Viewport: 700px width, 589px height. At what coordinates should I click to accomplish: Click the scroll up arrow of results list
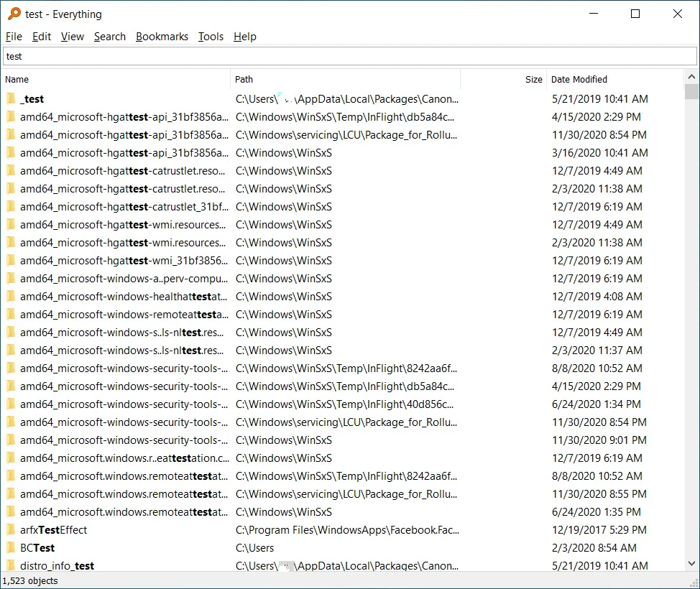pyautogui.click(x=691, y=77)
